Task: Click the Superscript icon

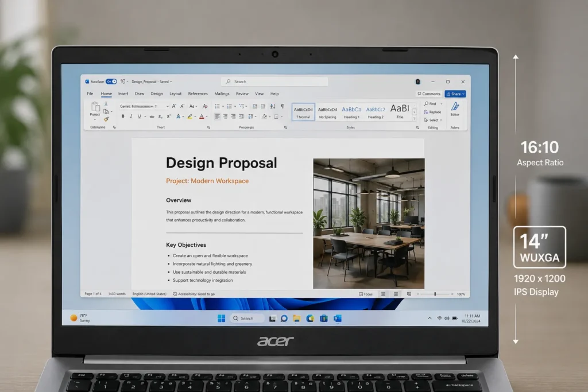Action: [x=169, y=117]
